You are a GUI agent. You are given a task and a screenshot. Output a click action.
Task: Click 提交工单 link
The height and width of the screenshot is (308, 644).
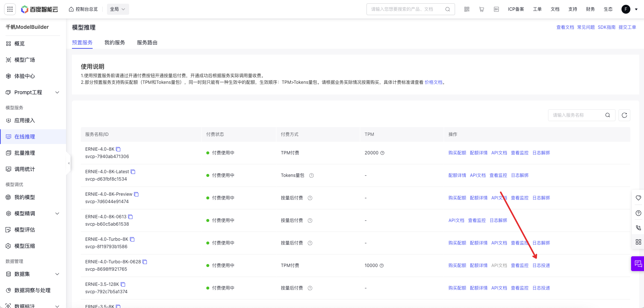627,27
